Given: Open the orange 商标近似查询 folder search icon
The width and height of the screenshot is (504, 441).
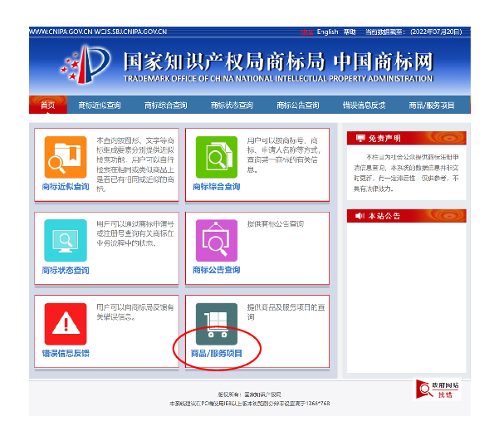Looking at the screenshot, I should [66, 157].
